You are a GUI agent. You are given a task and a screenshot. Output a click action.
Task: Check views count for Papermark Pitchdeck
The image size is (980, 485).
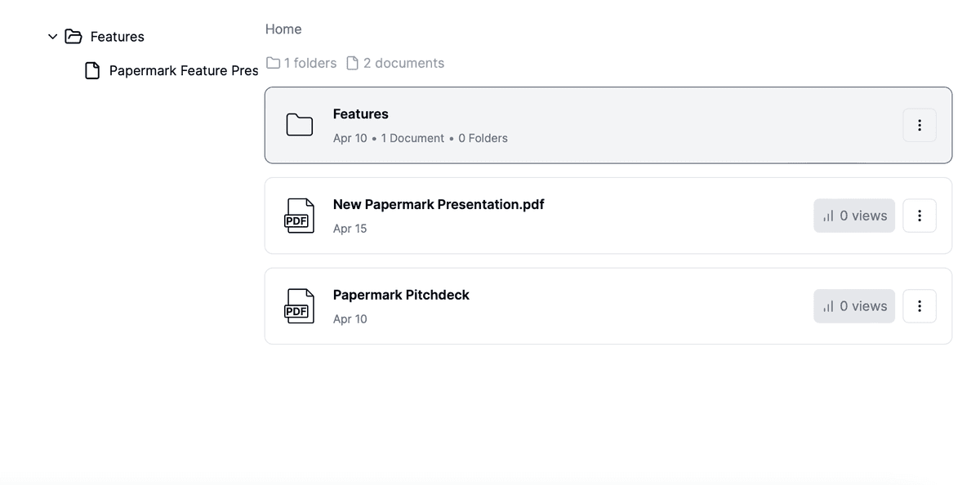(854, 305)
